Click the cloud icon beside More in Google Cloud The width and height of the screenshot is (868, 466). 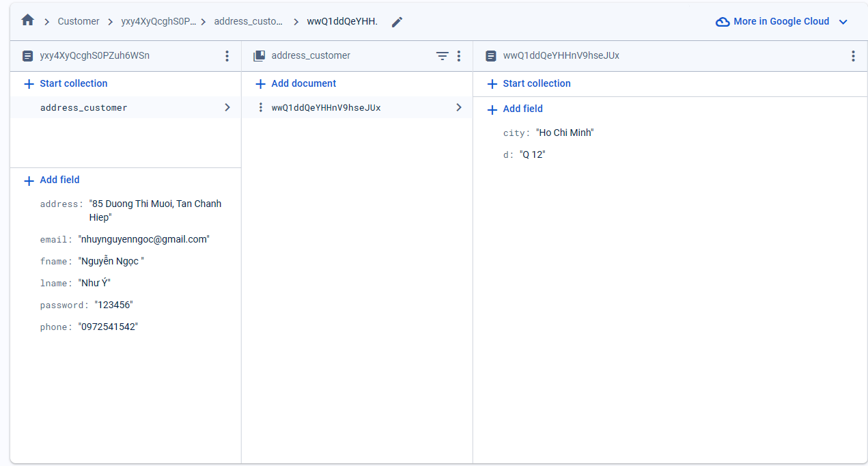[x=722, y=22]
